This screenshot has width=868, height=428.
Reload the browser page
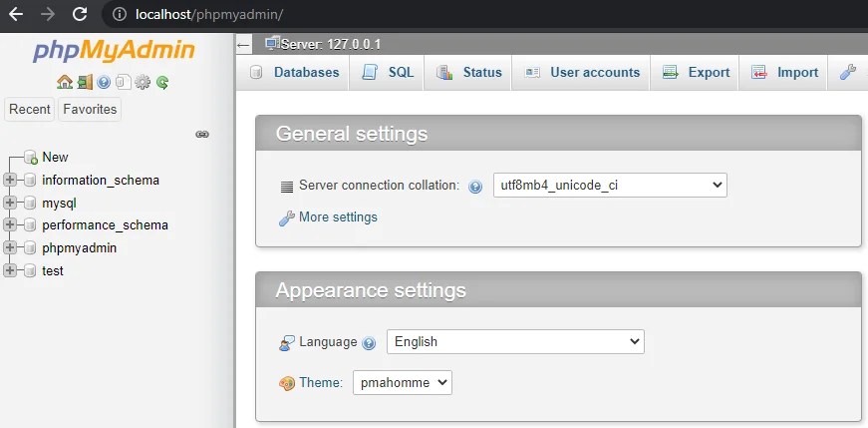pyautogui.click(x=81, y=14)
